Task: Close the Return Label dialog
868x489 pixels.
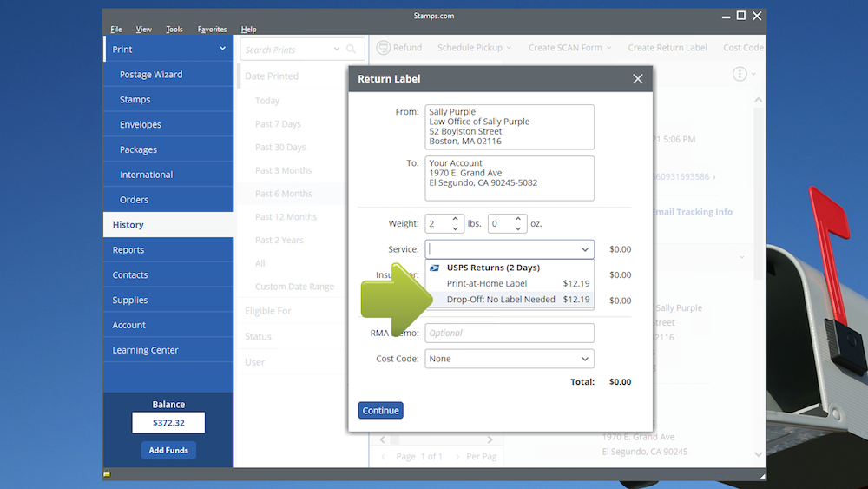Action: click(x=638, y=79)
